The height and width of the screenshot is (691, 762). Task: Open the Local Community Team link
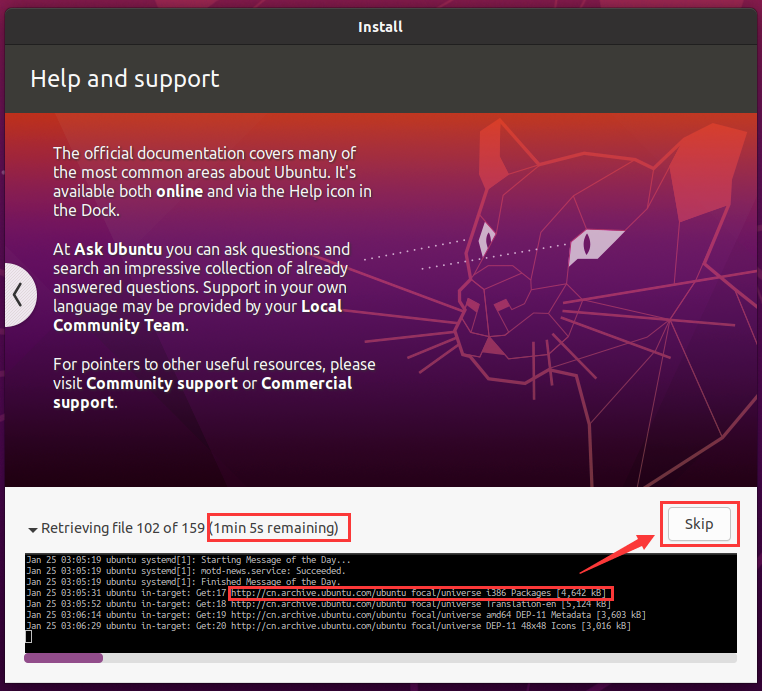(x=197, y=316)
